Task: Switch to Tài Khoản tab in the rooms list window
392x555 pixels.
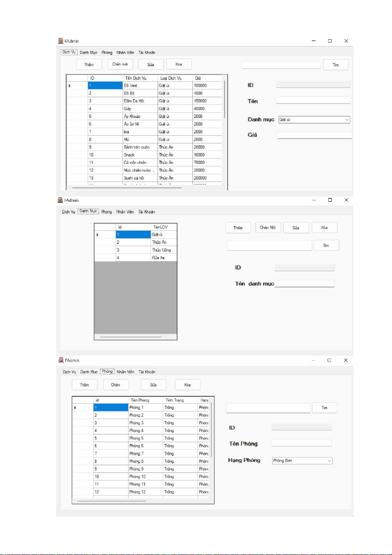Action: pyautogui.click(x=147, y=372)
